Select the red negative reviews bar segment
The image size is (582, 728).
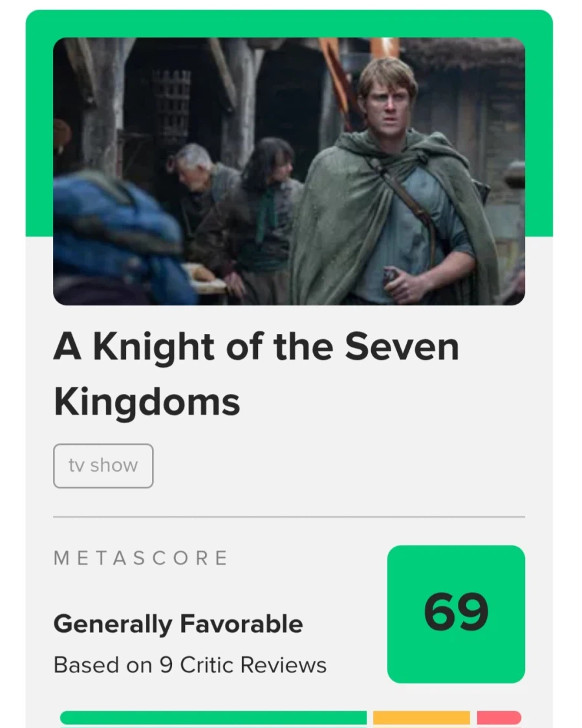(499, 718)
